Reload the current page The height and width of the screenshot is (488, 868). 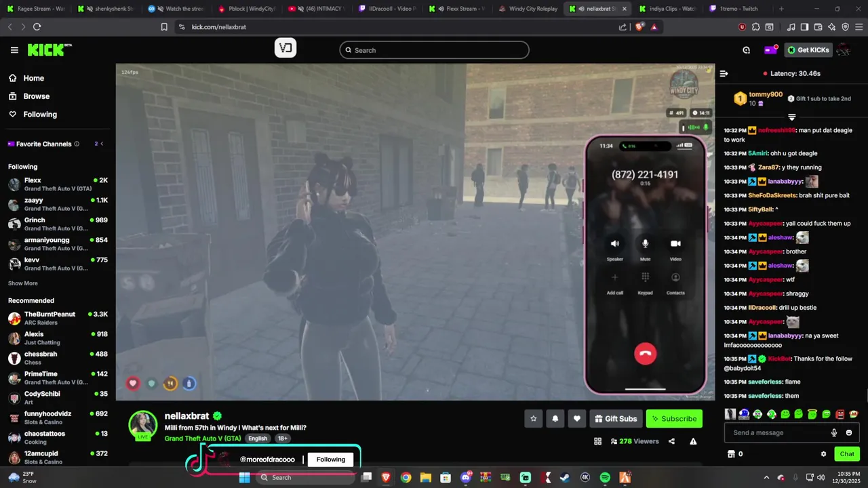[37, 27]
